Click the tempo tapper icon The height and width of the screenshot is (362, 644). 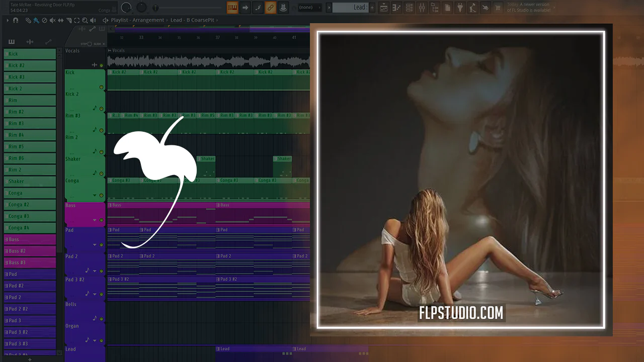tap(472, 8)
